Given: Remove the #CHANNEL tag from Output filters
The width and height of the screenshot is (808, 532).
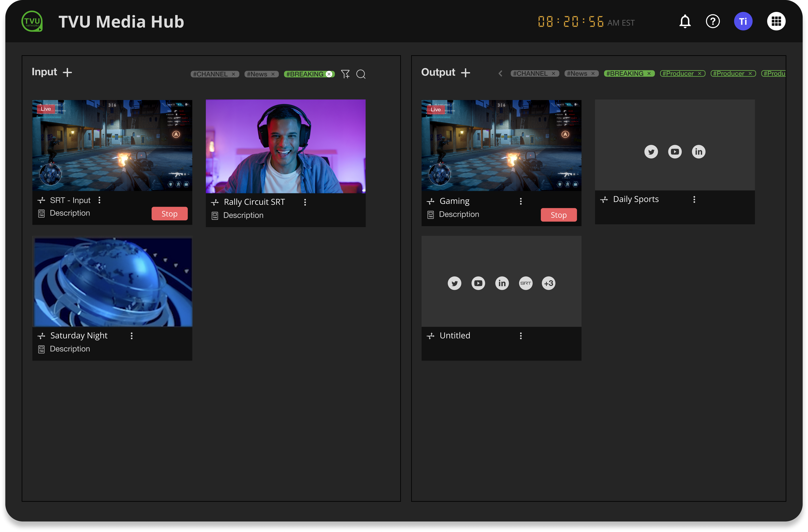Looking at the screenshot, I should [553, 73].
